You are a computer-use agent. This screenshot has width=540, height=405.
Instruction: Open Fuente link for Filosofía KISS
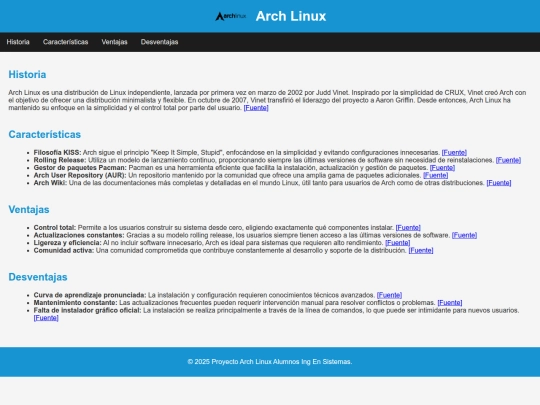(454, 153)
